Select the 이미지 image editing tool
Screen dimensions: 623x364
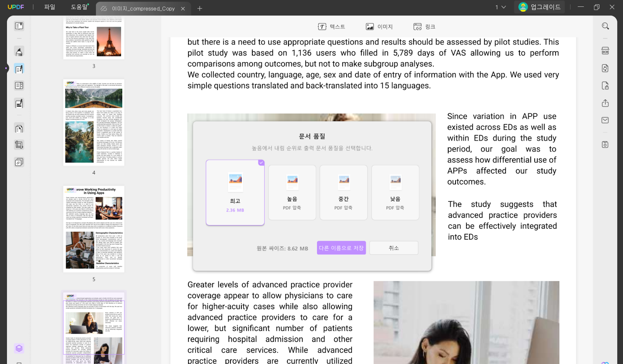[379, 26]
